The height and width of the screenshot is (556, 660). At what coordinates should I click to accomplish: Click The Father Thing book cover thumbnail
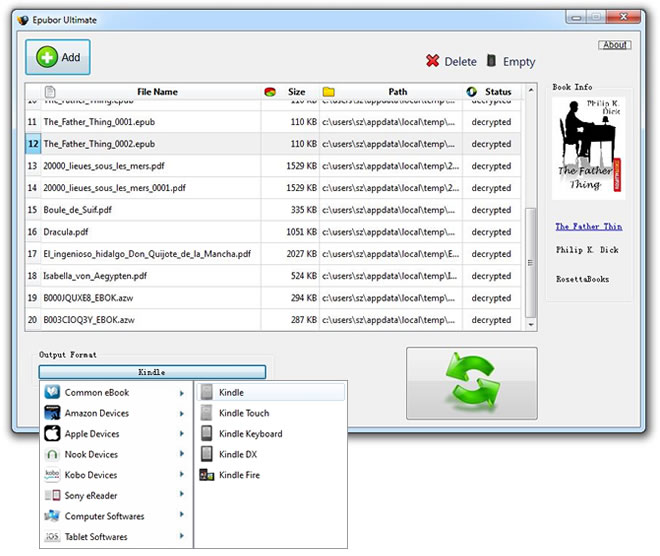[588, 147]
